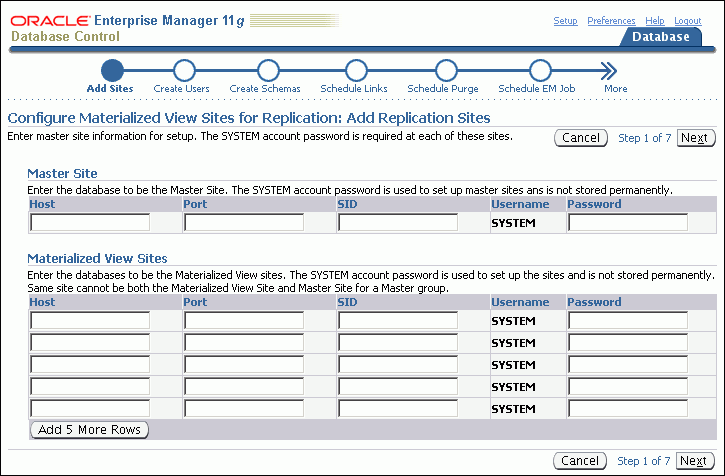
Task: Click the Materialized View Sites section heading
Action: (97, 258)
